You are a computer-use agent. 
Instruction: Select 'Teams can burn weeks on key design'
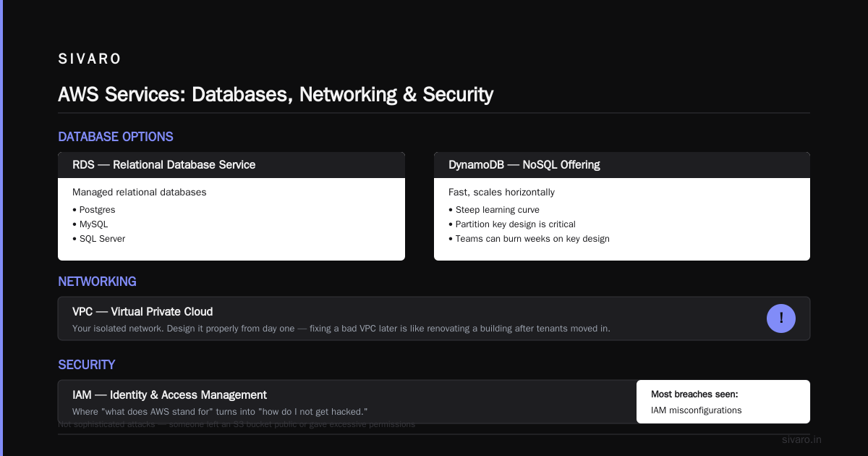(x=529, y=239)
